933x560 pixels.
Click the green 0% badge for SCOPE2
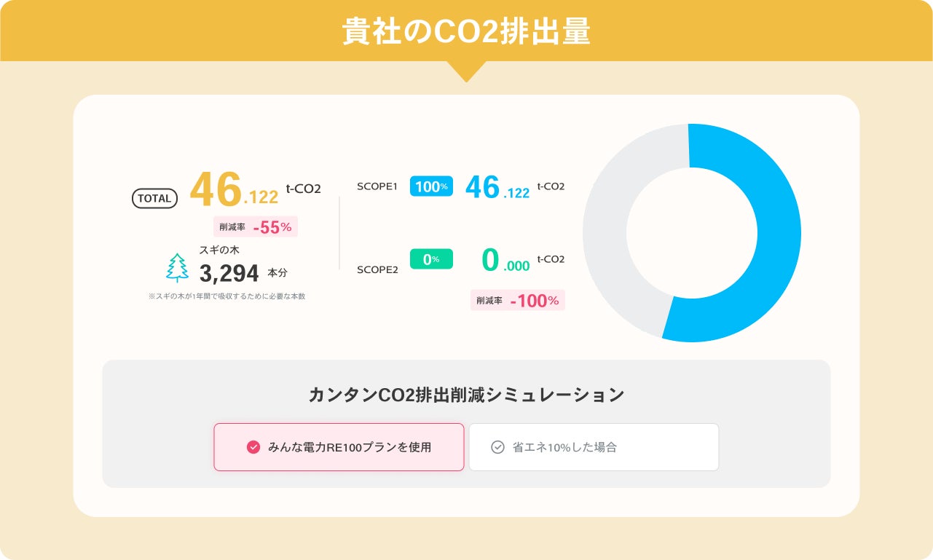coord(431,259)
